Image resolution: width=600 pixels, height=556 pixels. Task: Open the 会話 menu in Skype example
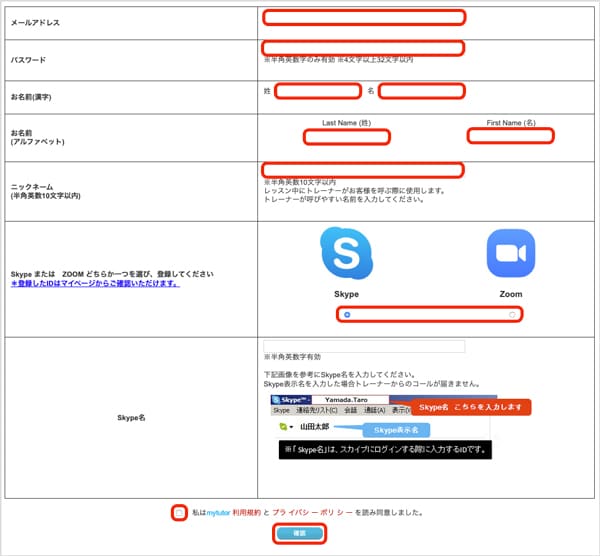coord(350,410)
